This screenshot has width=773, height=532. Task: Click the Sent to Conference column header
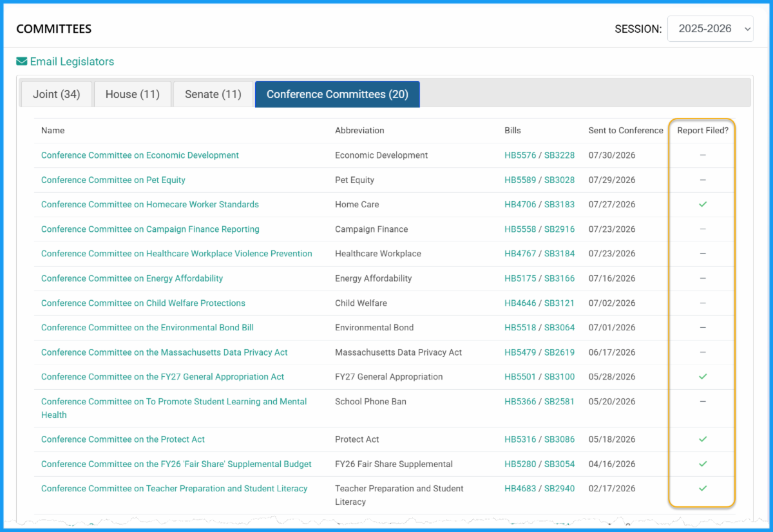point(625,130)
